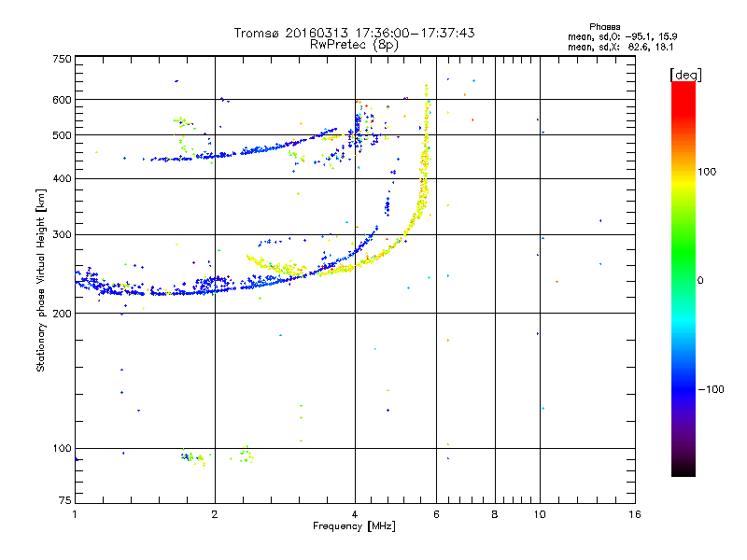Viewport: 747px width, 560px height.
Task: Click the x-axis tick label '16'
Action: 635,514
